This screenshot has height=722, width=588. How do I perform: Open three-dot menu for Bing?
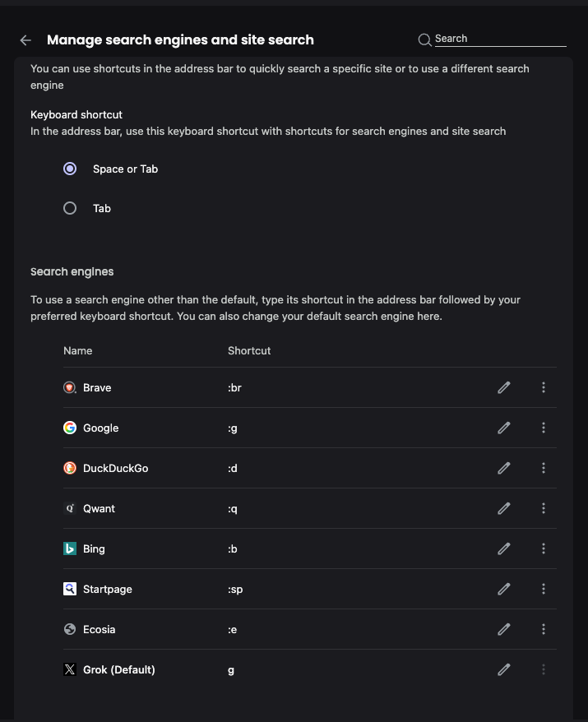tap(544, 548)
